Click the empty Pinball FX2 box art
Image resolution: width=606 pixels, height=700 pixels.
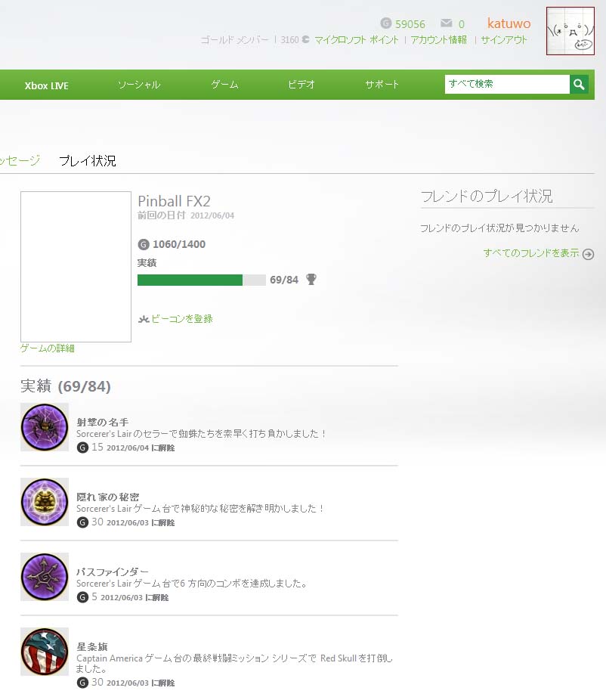coord(76,267)
